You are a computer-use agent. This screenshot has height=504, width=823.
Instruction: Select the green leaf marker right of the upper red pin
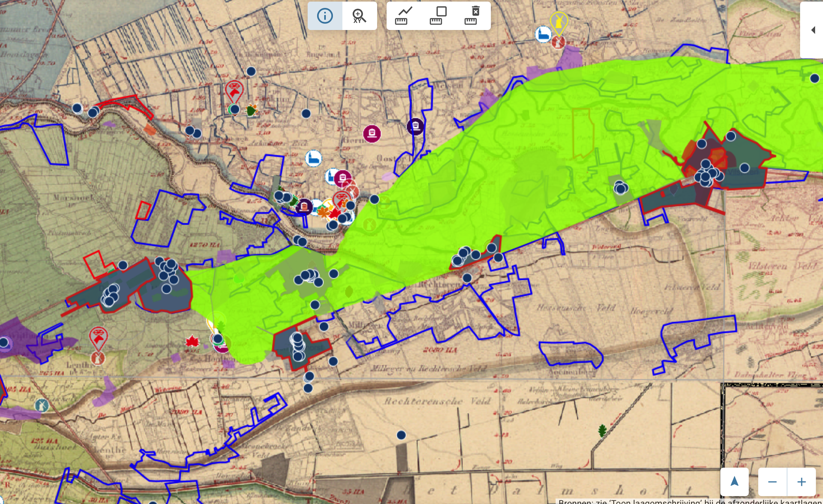[251, 110]
